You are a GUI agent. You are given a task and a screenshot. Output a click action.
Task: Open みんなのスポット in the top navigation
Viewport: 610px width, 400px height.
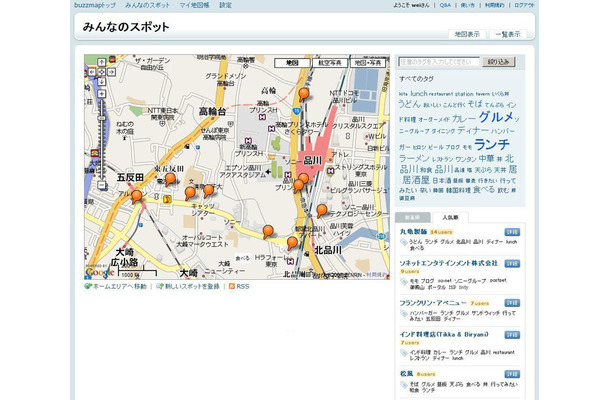coord(147,5)
